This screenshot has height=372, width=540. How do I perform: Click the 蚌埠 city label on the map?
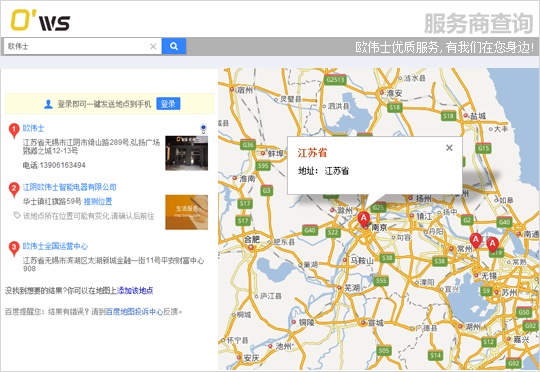[x=276, y=153]
